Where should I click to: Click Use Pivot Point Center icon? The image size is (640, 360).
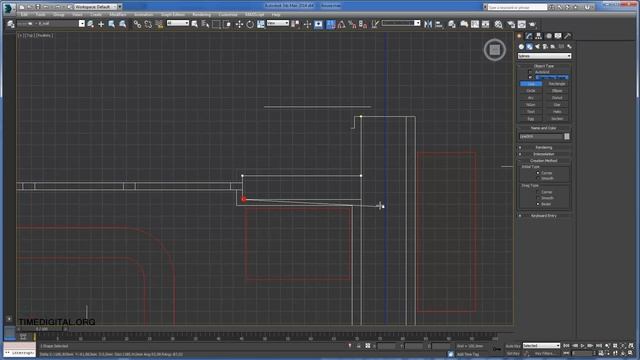pyautogui.click(x=296, y=24)
